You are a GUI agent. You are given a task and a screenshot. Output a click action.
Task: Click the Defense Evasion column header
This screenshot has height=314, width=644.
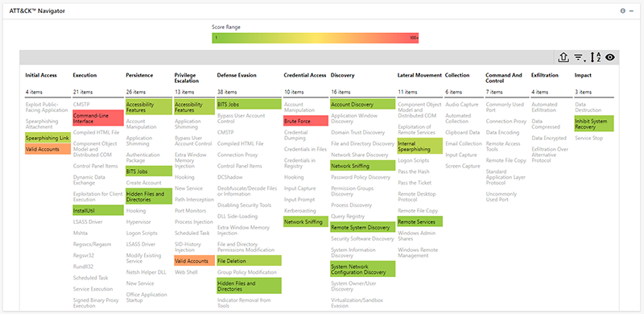tap(237, 75)
